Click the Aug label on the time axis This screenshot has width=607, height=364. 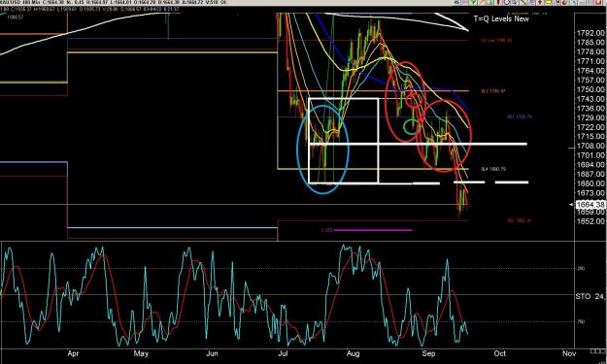pos(353,353)
